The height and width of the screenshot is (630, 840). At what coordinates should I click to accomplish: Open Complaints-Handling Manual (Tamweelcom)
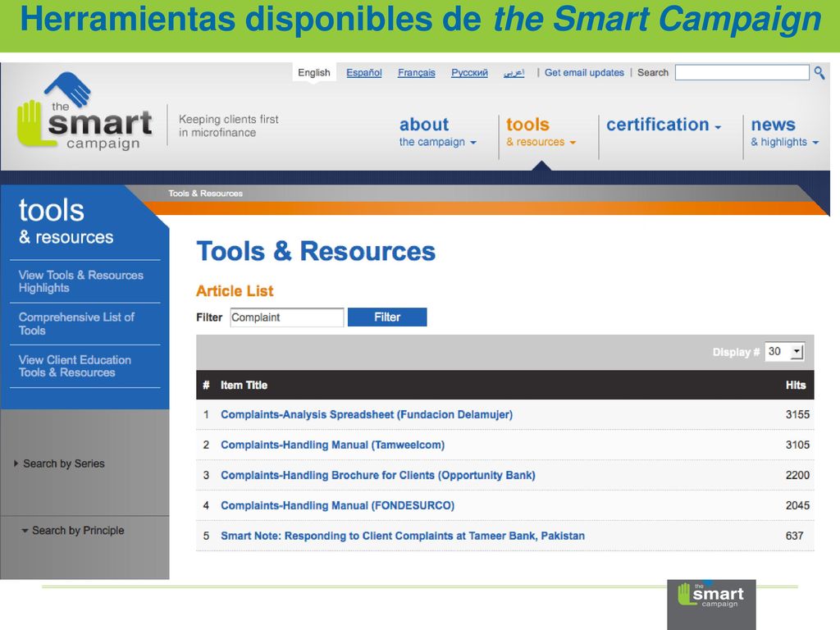click(333, 445)
